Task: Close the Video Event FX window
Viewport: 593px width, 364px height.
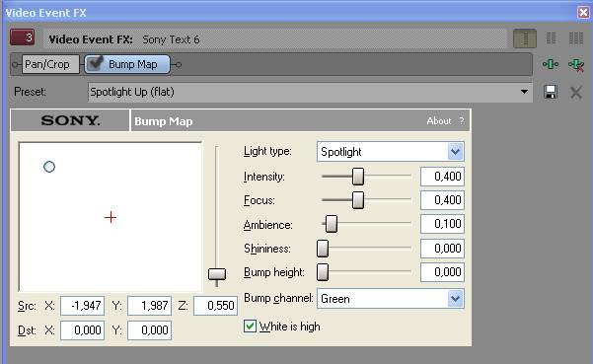Action: pyautogui.click(x=583, y=13)
